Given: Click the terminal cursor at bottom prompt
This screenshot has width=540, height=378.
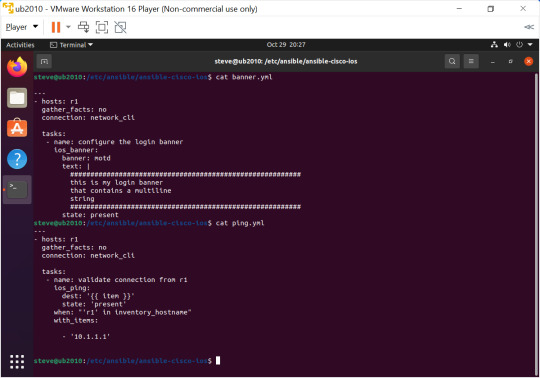Looking at the screenshot, I should pos(218,360).
